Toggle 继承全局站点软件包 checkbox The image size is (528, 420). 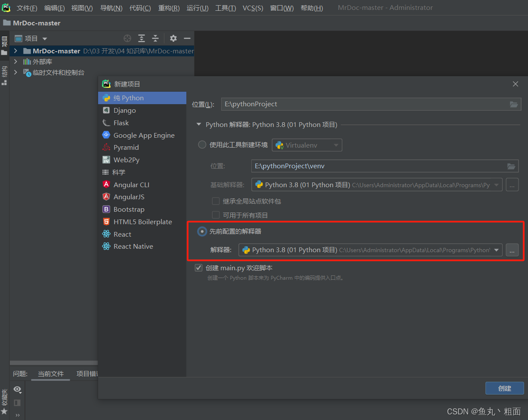click(216, 201)
